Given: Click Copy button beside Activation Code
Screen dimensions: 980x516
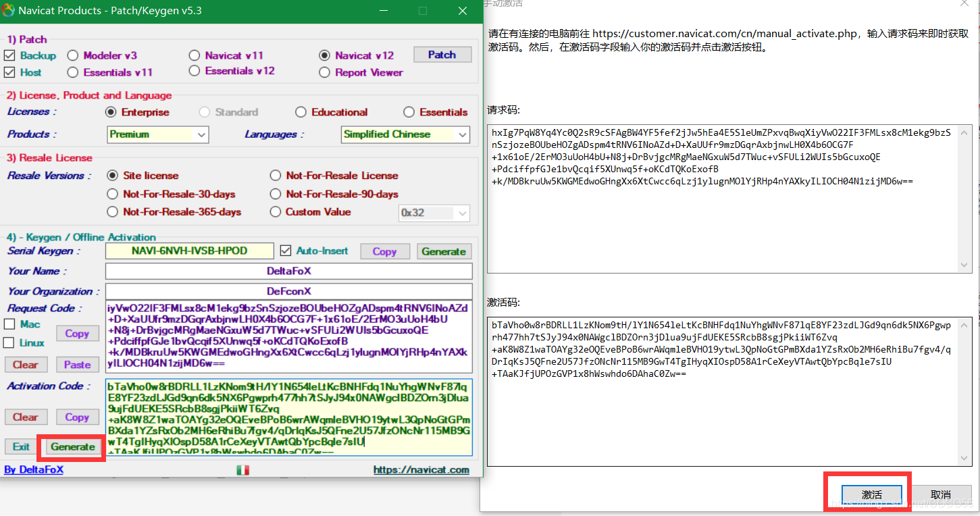Looking at the screenshot, I should (77, 417).
